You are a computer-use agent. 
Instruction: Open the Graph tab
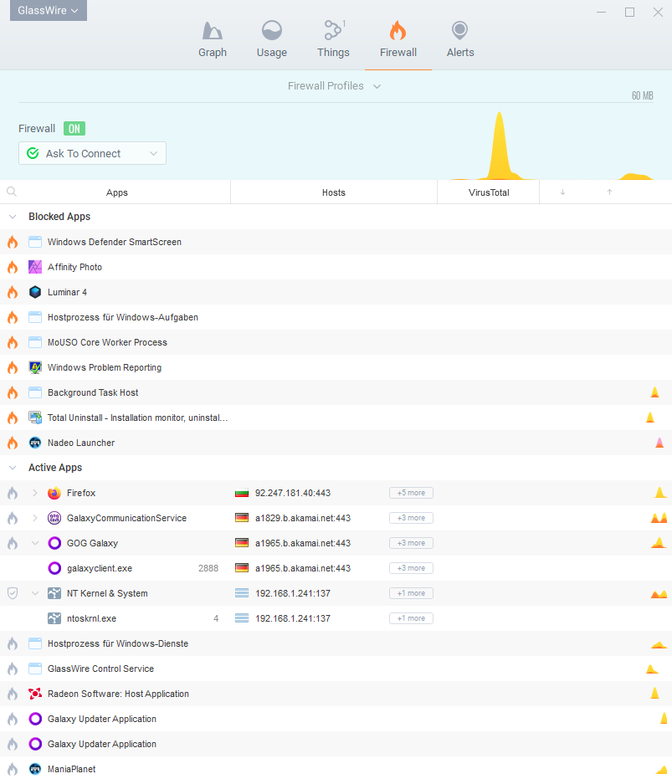point(213,39)
